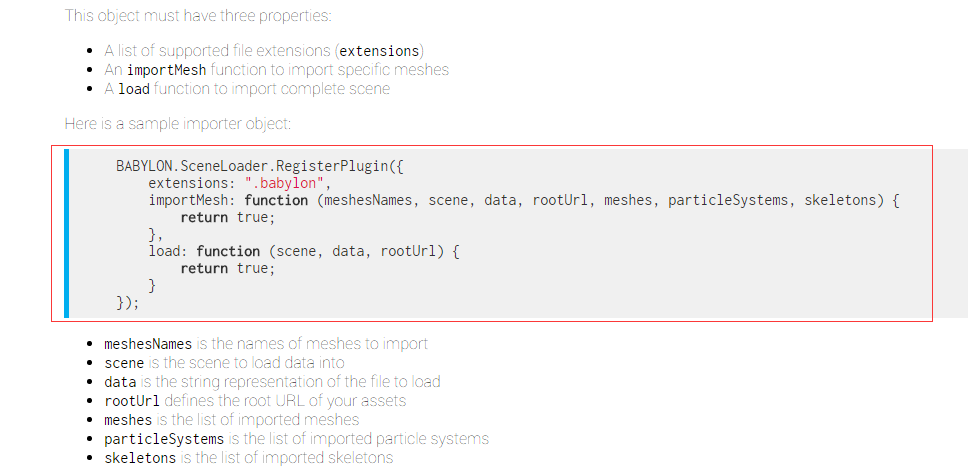
Task: Click the "extensions" keyword in first bullet
Action: point(380,51)
